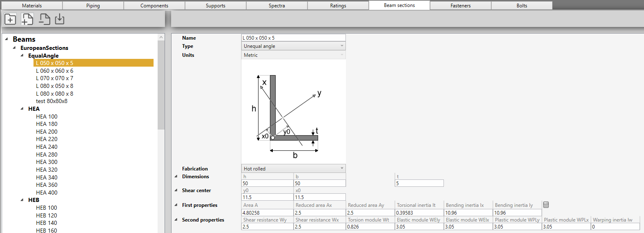
Task: Select HEA 100 in the tree
Action: tap(47, 116)
